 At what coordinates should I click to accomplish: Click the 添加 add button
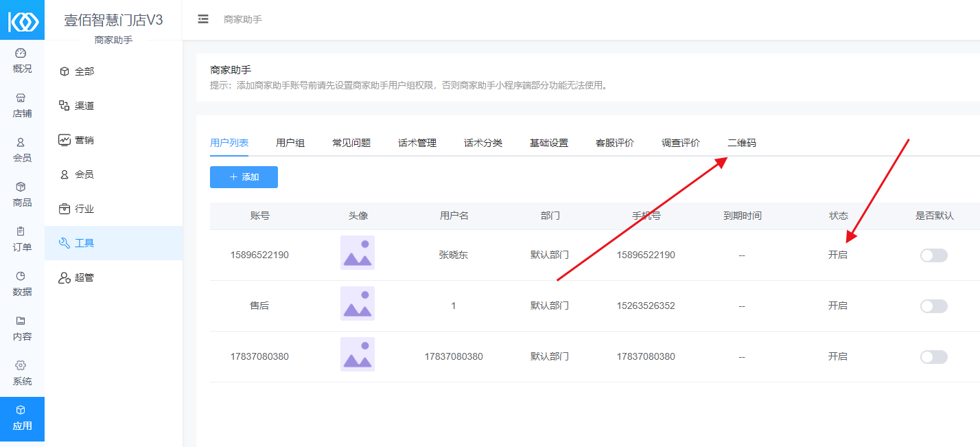[x=244, y=177]
